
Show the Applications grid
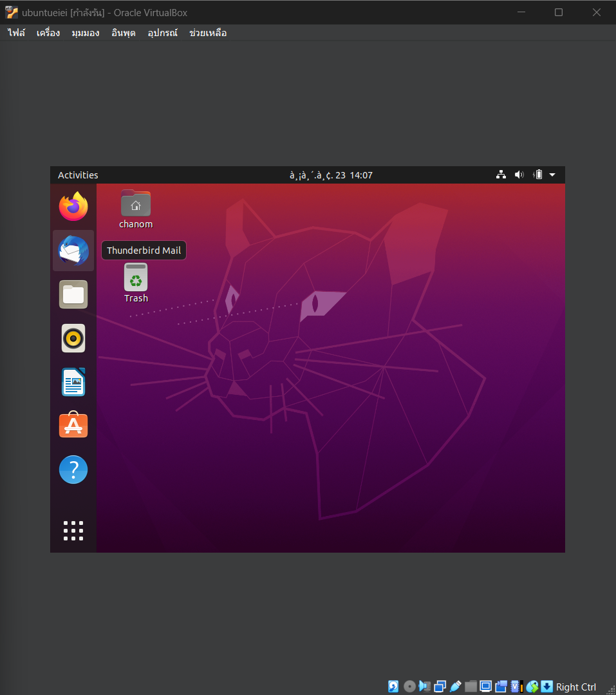tap(73, 531)
